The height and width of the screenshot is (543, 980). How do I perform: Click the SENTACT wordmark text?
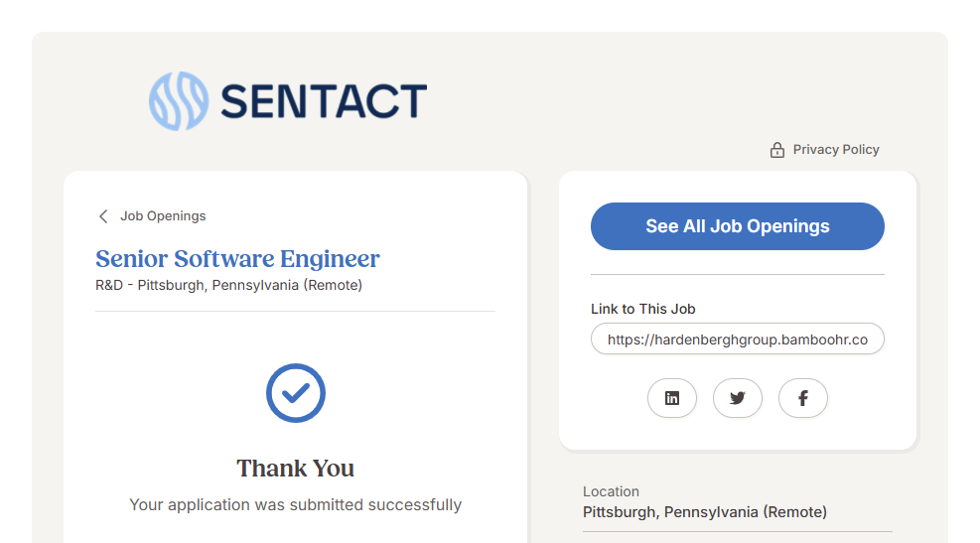click(324, 102)
